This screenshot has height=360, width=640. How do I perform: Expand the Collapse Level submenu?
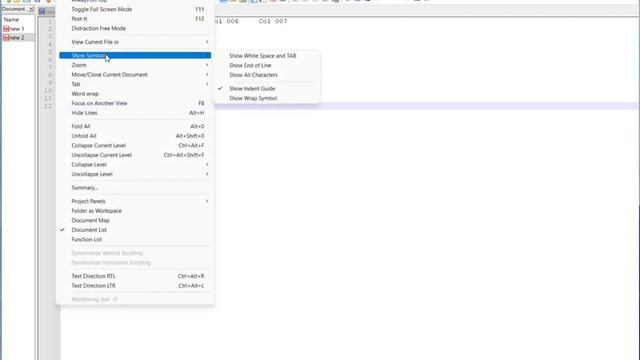coord(135,164)
